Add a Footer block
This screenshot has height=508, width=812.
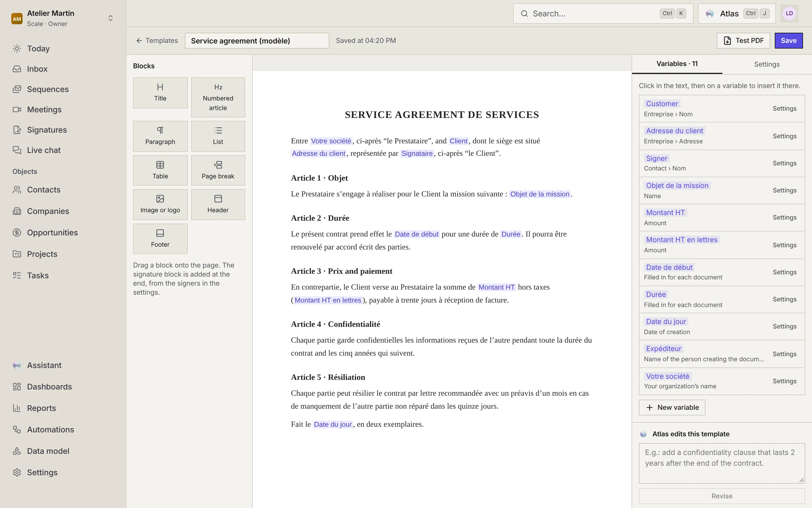click(160, 239)
